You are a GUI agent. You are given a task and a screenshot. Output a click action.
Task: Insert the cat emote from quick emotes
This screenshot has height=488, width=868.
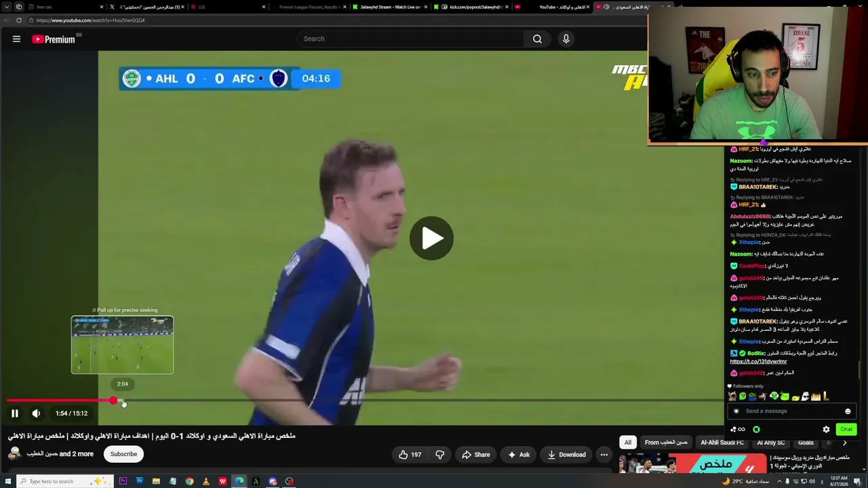click(x=732, y=396)
